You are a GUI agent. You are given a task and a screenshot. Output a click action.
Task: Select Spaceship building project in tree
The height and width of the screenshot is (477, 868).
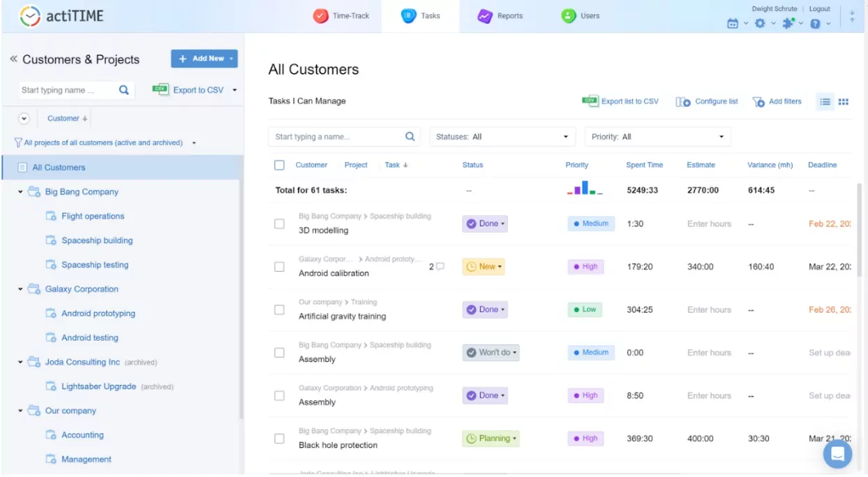coord(97,240)
